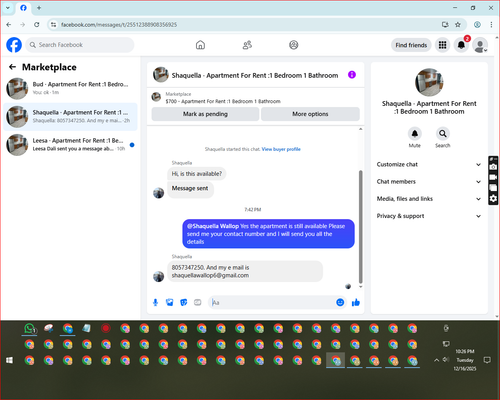Click the red record icon in the taskbar
The image size is (500, 400).
click(106, 329)
